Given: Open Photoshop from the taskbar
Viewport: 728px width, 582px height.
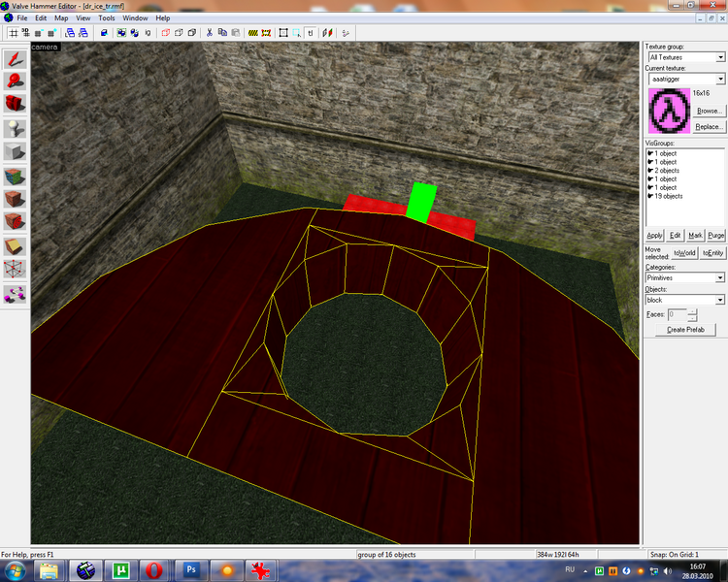Looking at the screenshot, I should (190, 570).
